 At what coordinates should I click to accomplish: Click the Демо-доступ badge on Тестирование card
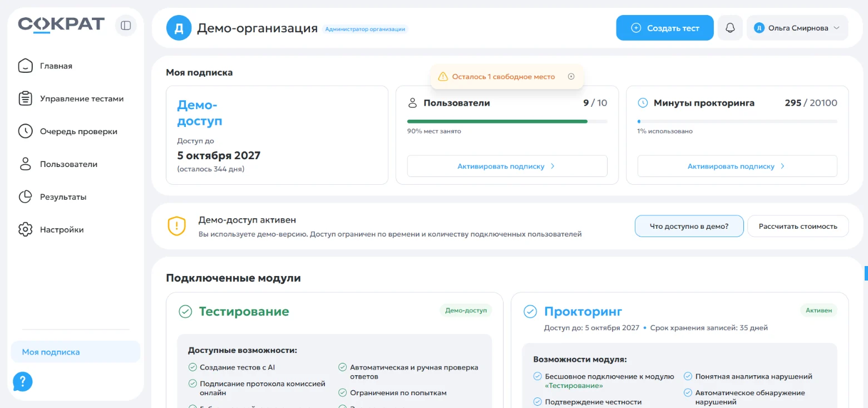pyautogui.click(x=466, y=311)
